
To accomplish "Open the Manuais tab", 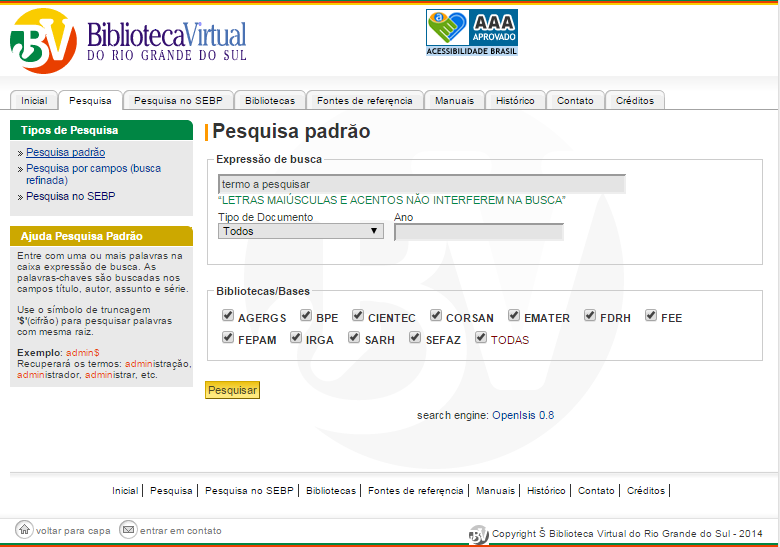I will point(454,100).
